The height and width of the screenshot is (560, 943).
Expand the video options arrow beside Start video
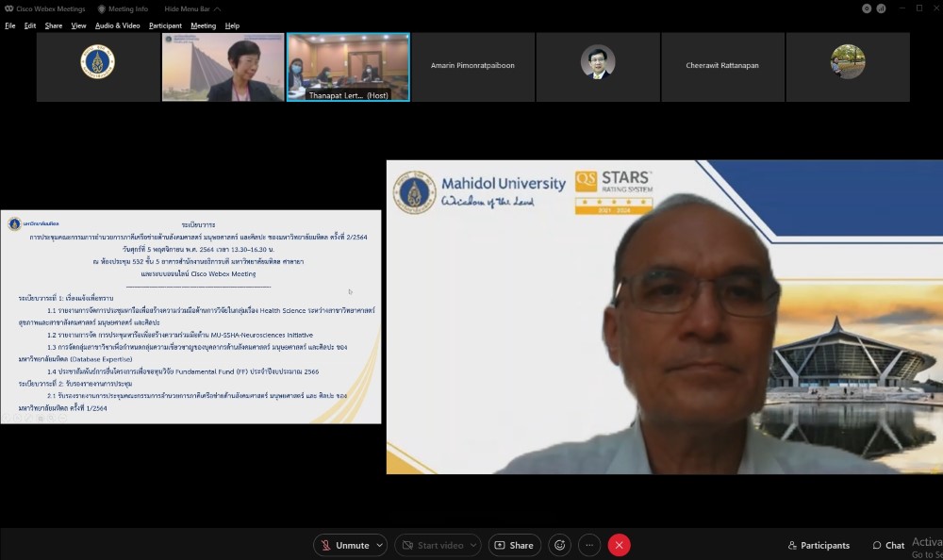pos(472,545)
